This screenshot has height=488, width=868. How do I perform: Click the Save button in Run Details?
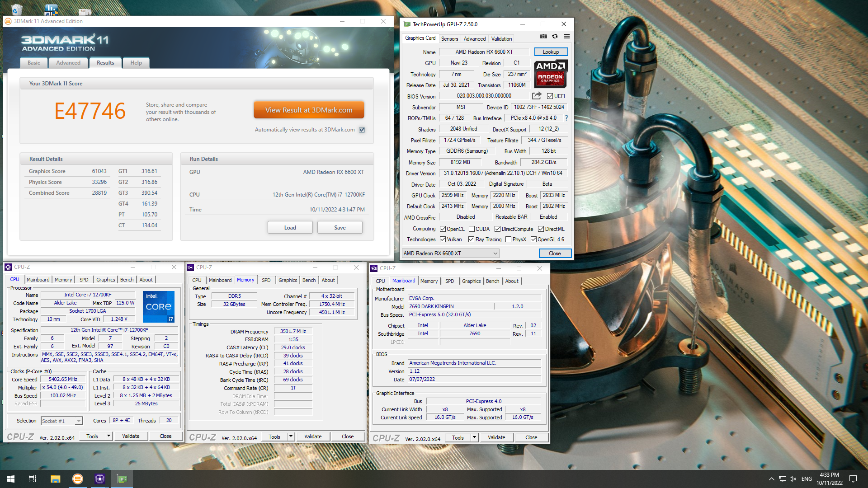click(x=340, y=227)
